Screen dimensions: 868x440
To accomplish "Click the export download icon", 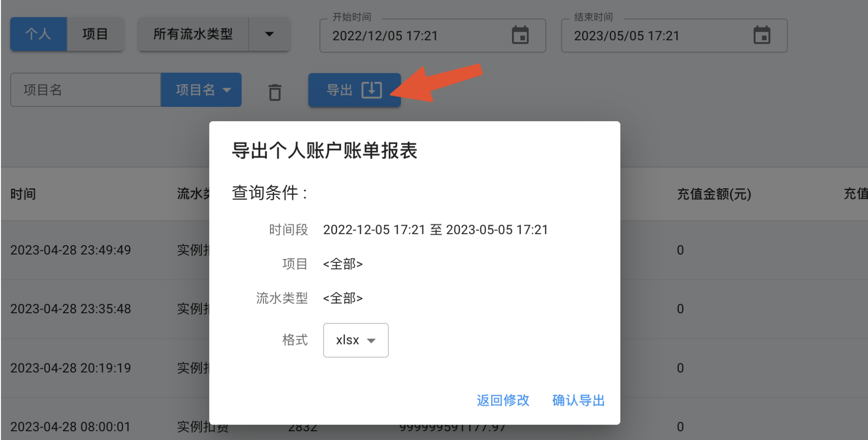I will (x=372, y=90).
